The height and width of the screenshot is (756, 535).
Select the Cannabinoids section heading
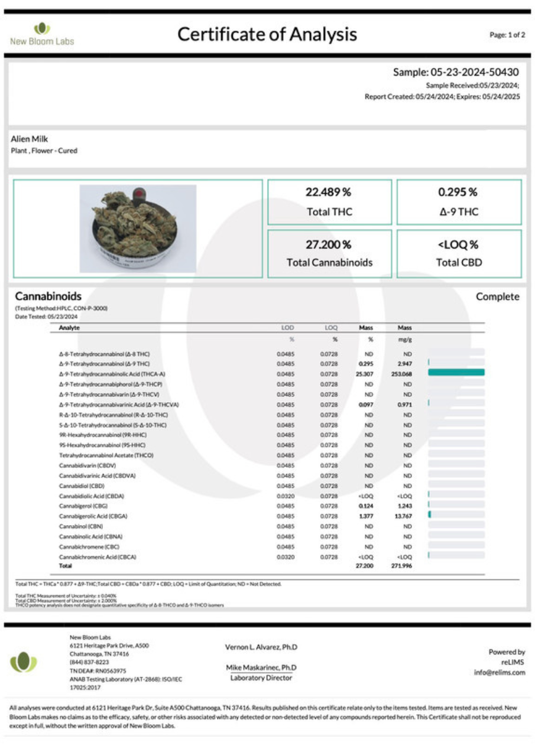tap(48, 296)
